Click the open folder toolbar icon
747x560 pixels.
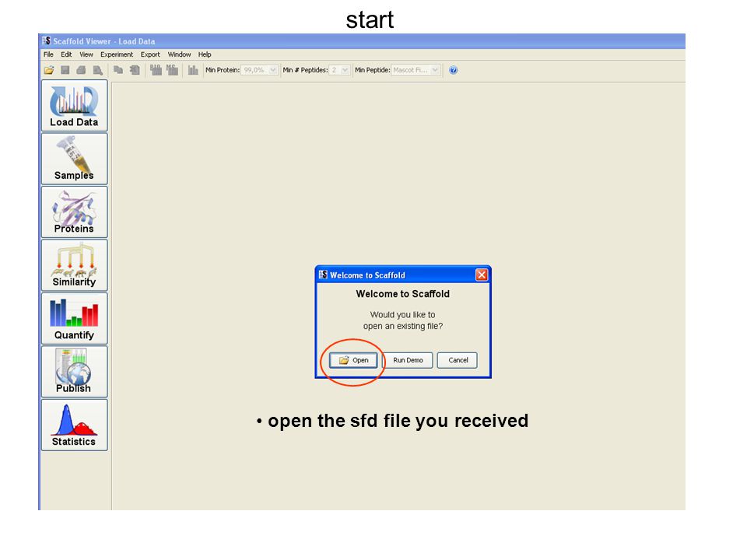coord(49,70)
